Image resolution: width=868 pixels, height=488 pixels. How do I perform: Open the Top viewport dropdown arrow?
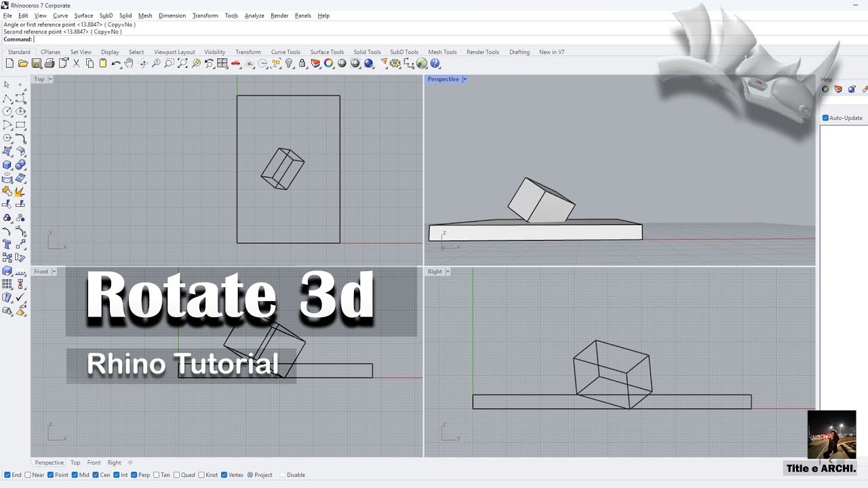(50, 79)
